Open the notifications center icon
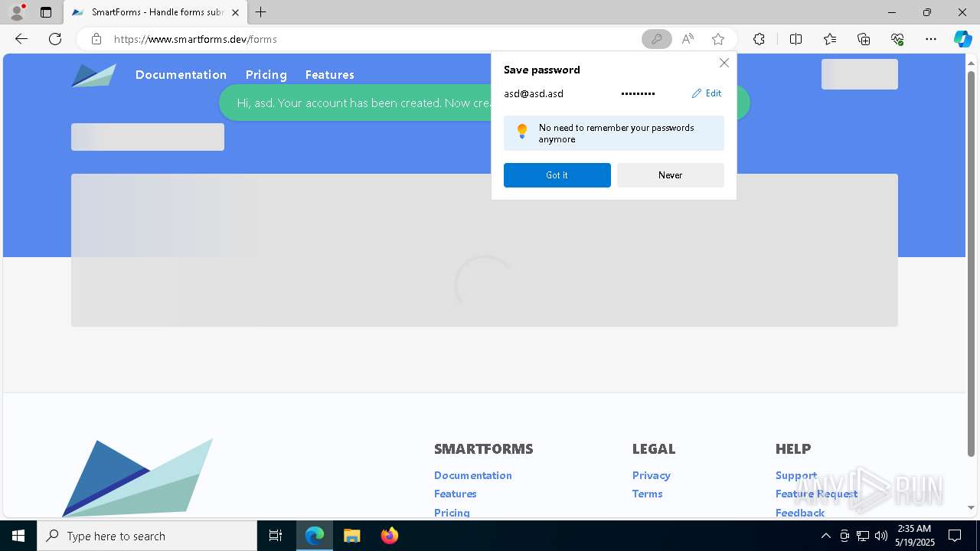Viewport: 980px width, 551px height. pos(955,536)
